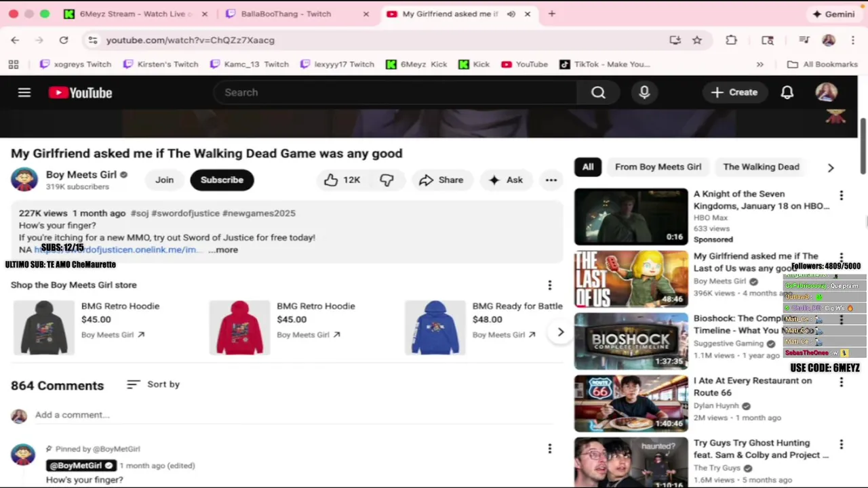Click the Add a comment field
Image resolution: width=868 pixels, height=488 pixels.
coord(294,415)
